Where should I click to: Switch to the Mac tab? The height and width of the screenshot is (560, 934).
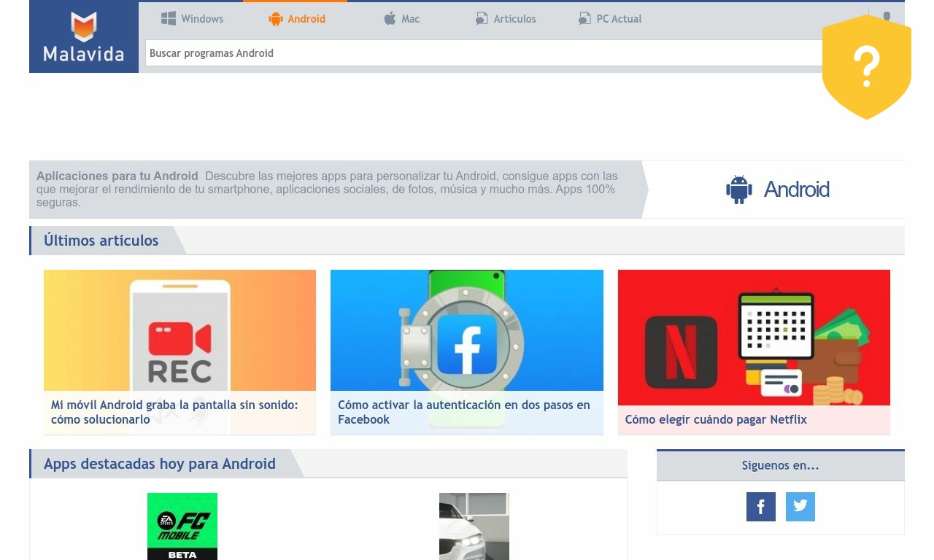[401, 19]
